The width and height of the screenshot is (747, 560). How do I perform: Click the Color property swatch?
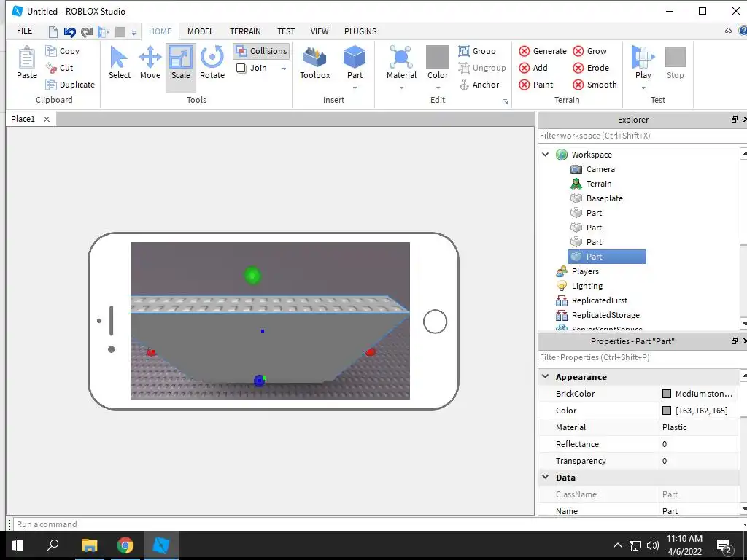click(667, 411)
